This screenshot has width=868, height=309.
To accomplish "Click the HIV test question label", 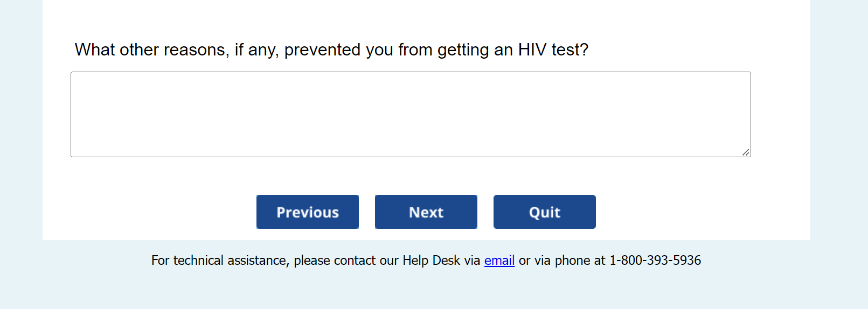I will [x=331, y=50].
